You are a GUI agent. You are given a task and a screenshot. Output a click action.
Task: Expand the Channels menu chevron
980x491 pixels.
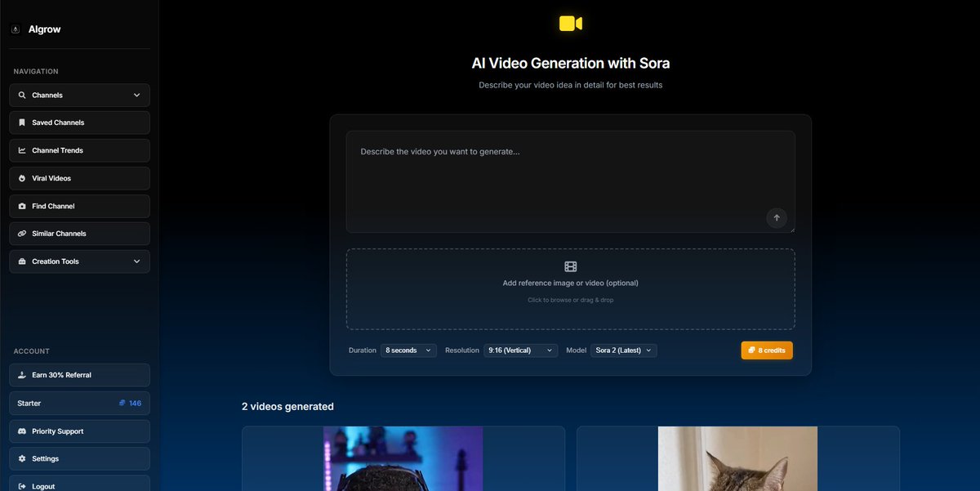coord(136,96)
